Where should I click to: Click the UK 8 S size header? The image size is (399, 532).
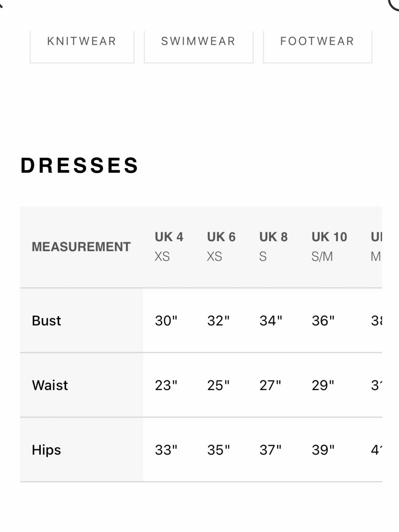tap(274, 247)
